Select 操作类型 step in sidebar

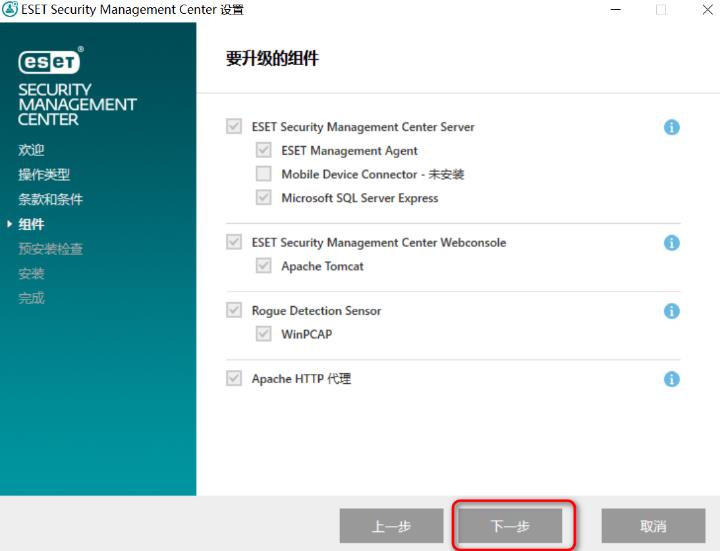44,174
